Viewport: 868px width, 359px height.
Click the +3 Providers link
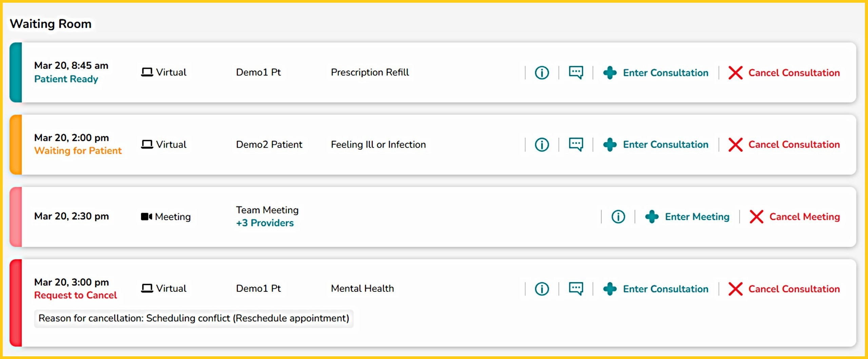(265, 223)
